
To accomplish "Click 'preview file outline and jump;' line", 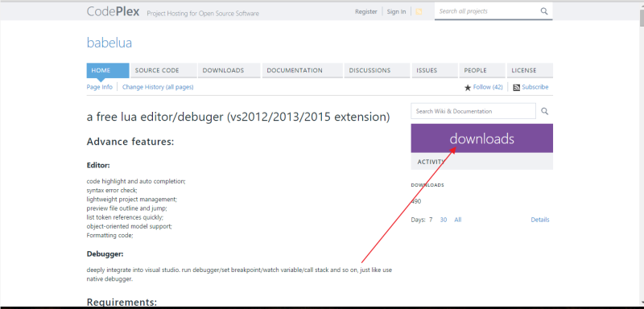I will [127, 208].
